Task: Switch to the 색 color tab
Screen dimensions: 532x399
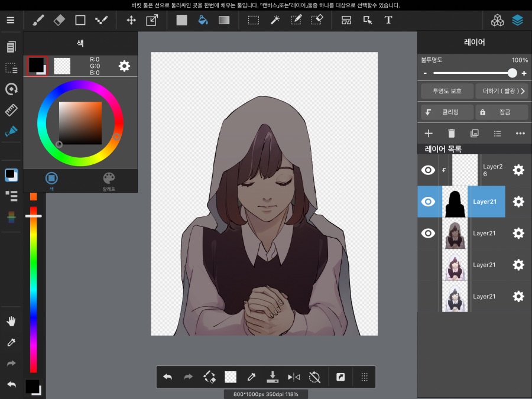Action: coord(52,179)
